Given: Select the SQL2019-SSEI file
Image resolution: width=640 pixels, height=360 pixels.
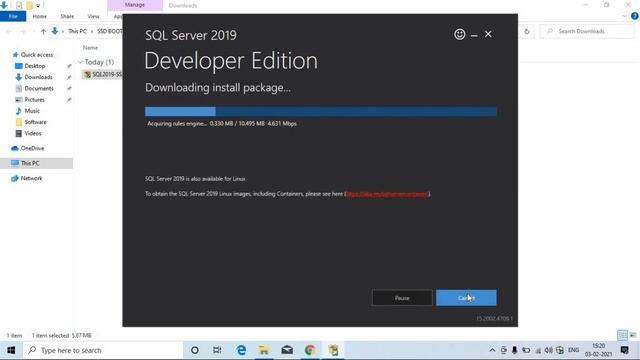Looking at the screenshot, I should [102, 74].
